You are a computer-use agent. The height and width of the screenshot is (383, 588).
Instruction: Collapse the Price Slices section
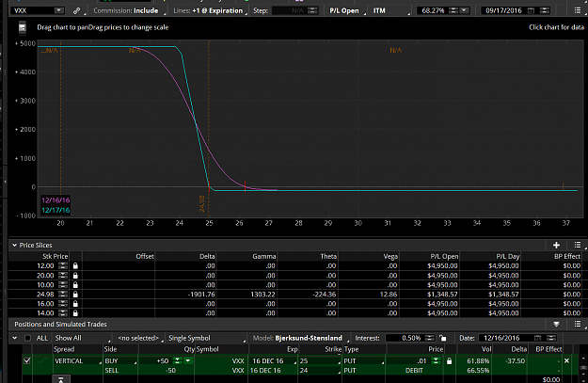click(15, 246)
